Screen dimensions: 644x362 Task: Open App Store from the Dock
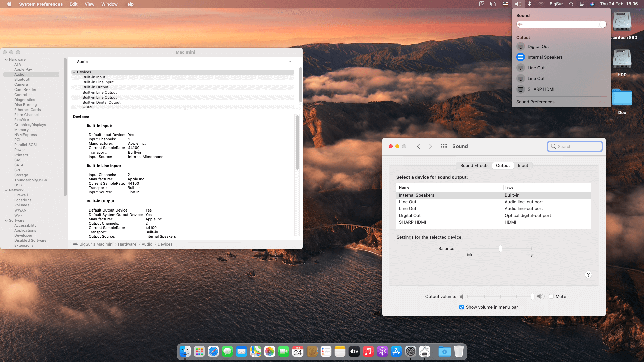[x=396, y=351]
